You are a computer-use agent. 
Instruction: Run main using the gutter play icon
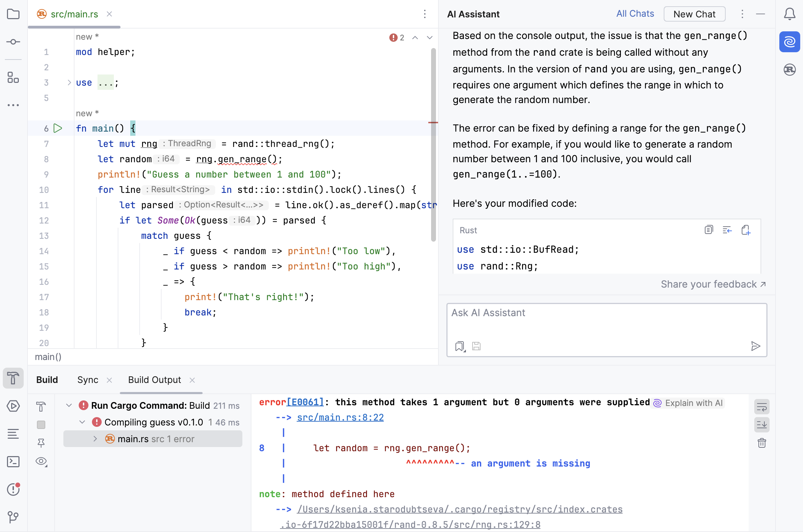(x=58, y=128)
